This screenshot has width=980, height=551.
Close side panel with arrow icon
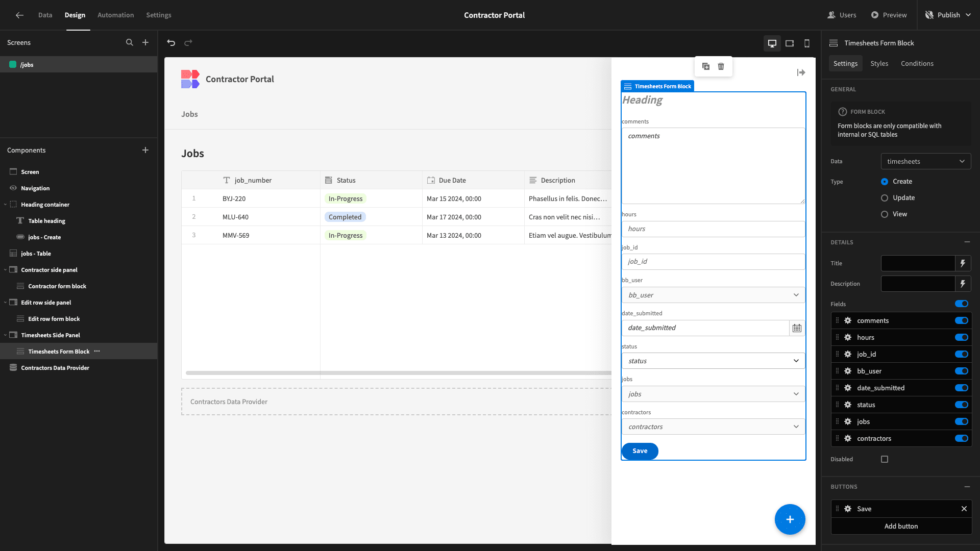[801, 73]
